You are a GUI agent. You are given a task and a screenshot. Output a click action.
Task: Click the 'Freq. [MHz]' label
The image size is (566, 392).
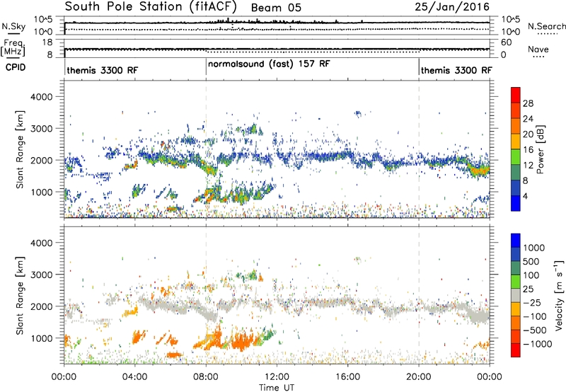tap(13, 47)
